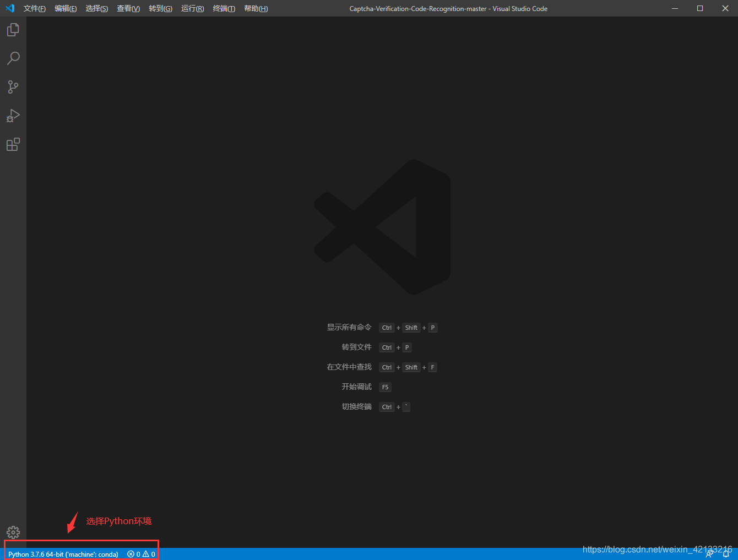Click the 切换终端 label
The image size is (738, 560).
[356, 406]
